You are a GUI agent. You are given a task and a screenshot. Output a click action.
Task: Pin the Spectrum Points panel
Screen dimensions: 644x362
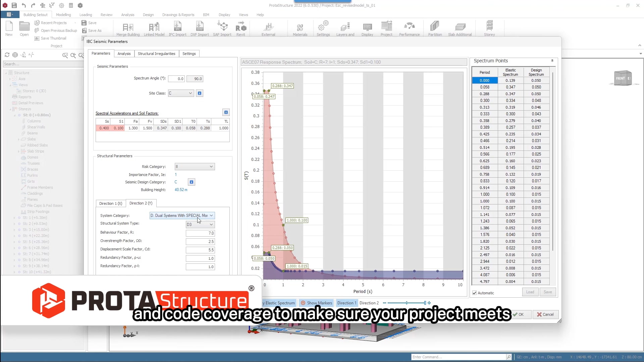tap(552, 61)
